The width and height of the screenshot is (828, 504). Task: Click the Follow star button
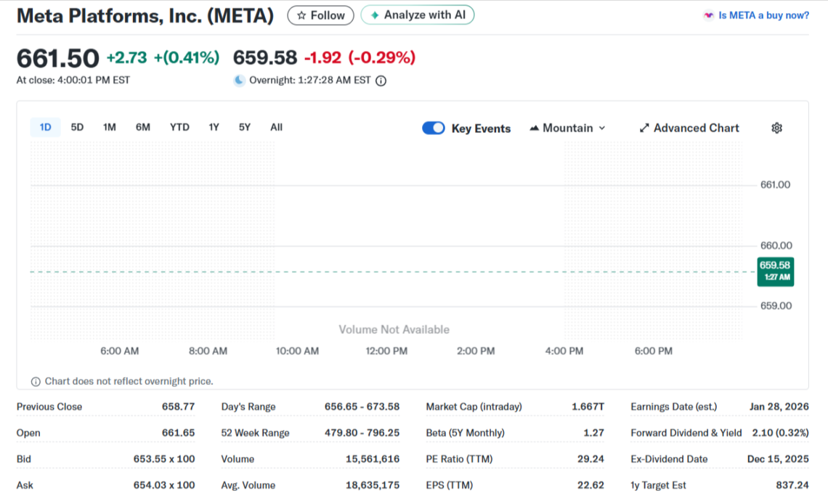(320, 15)
